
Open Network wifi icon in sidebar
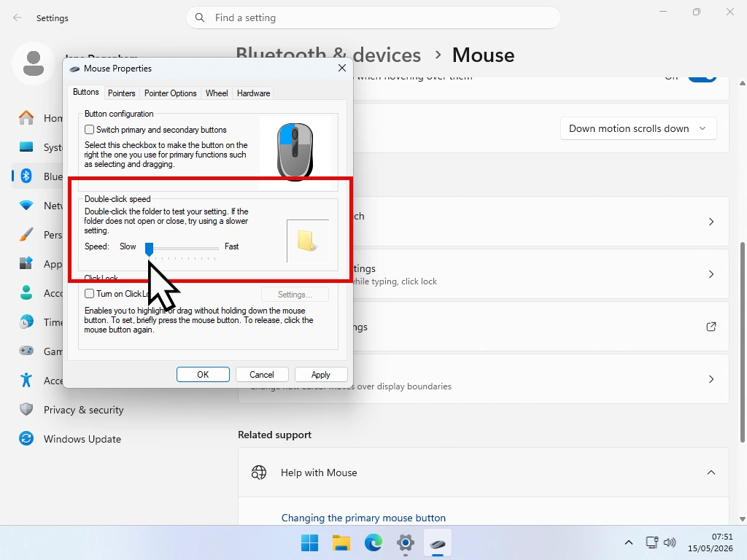pos(26,205)
